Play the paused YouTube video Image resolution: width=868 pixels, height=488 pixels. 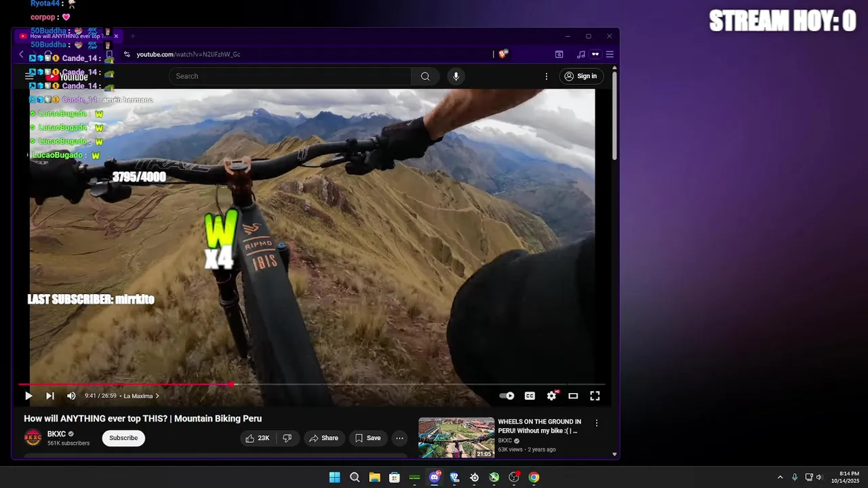coord(28,396)
